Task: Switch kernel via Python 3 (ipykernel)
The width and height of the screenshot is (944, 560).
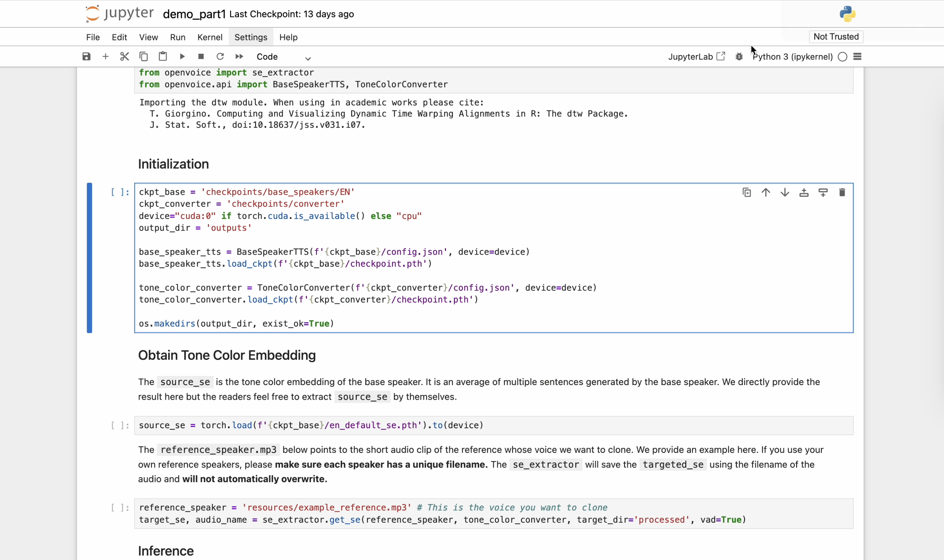Action: click(793, 56)
